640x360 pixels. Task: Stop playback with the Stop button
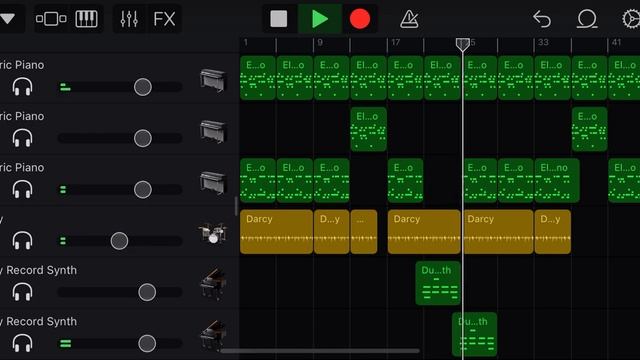click(279, 19)
